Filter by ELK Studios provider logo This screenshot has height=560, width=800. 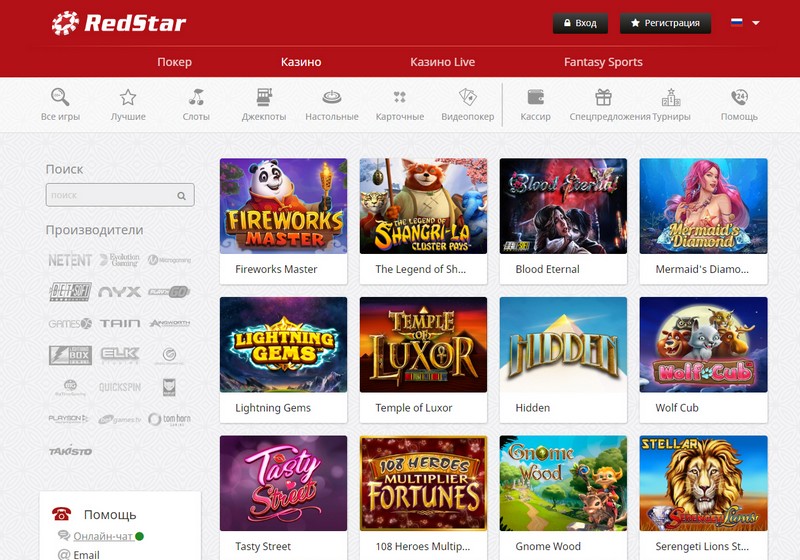point(119,354)
